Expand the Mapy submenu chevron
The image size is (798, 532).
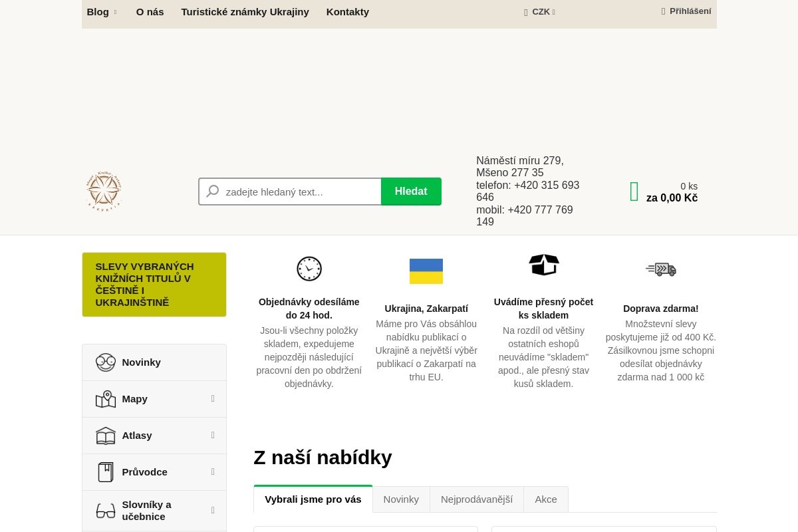click(x=213, y=398)
